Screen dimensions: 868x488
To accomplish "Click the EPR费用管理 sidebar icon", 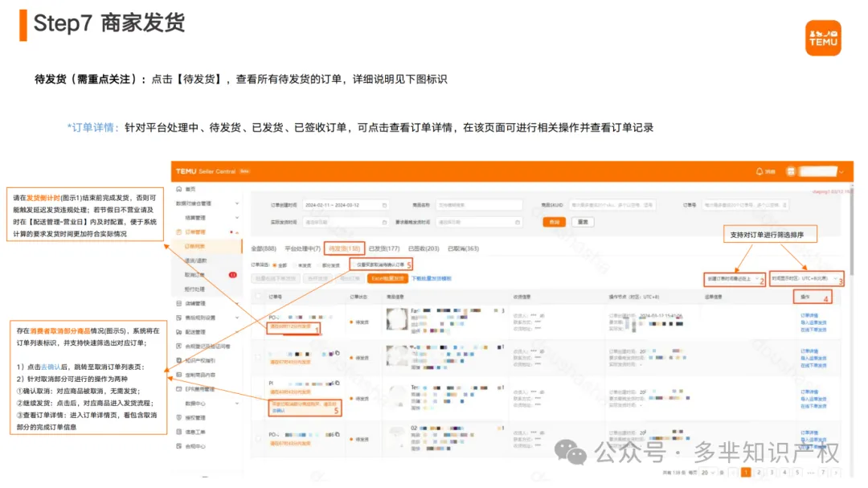I will click(x=178, y=389).
